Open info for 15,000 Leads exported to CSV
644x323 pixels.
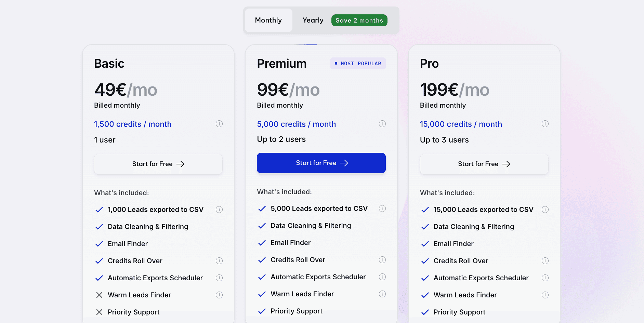coord(545,209)
